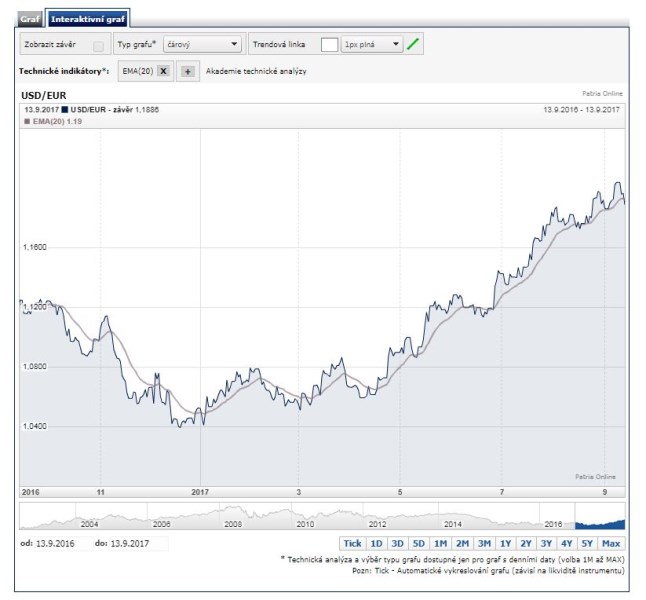Open the Typ grafu čárový dropdown
This screenshot has width=646, height=600.
201,45
